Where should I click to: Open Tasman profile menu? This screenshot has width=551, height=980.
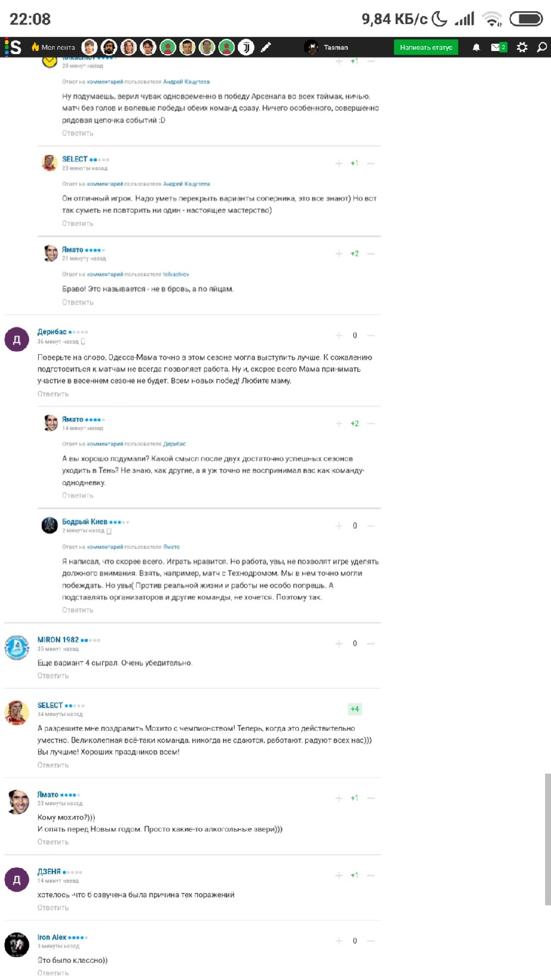pyautogui.click(x=326, y=47)
